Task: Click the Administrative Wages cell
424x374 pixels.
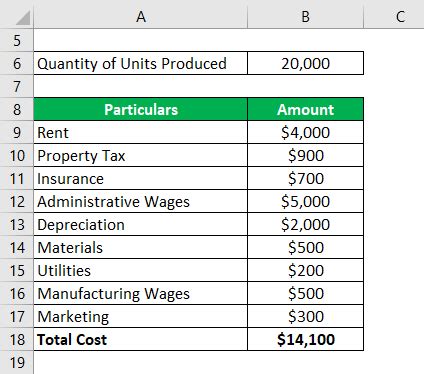Action: 141,201
